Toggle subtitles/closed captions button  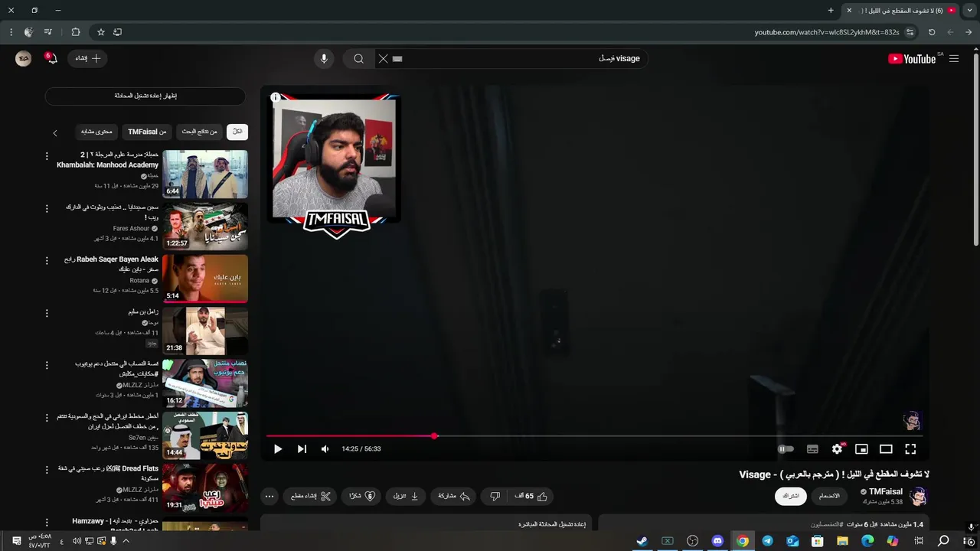click(812, 449)
